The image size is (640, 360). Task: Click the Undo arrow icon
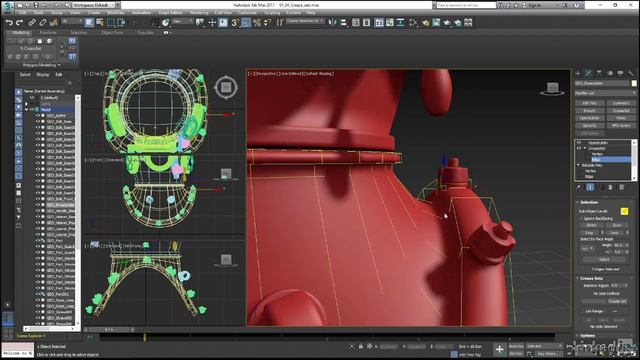(9, 22)
